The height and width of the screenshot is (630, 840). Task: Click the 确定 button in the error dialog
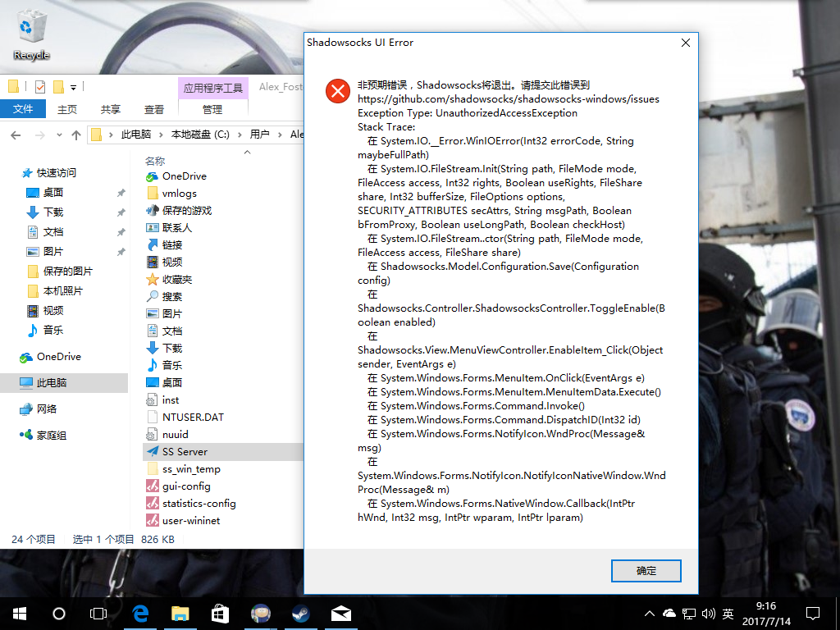coord(646,571)
